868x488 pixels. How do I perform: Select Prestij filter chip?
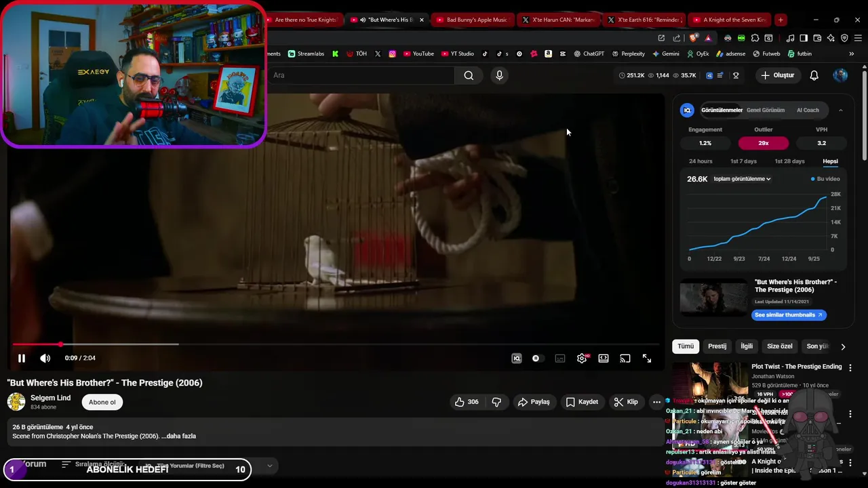coord(717,346)
